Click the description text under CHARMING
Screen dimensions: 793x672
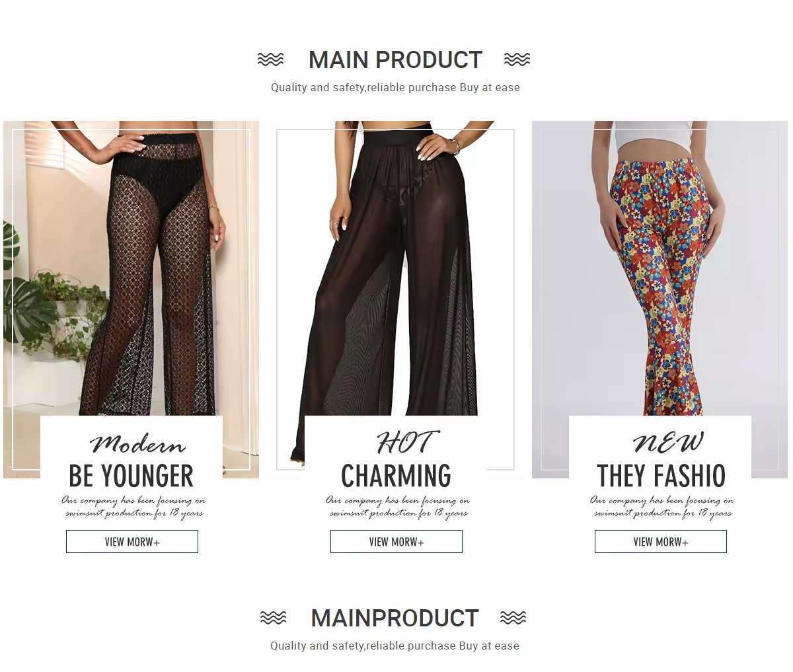coord(397,507)
